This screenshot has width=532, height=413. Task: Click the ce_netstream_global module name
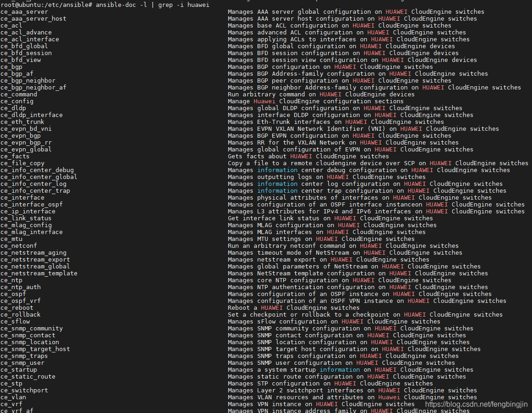[35, 267]
